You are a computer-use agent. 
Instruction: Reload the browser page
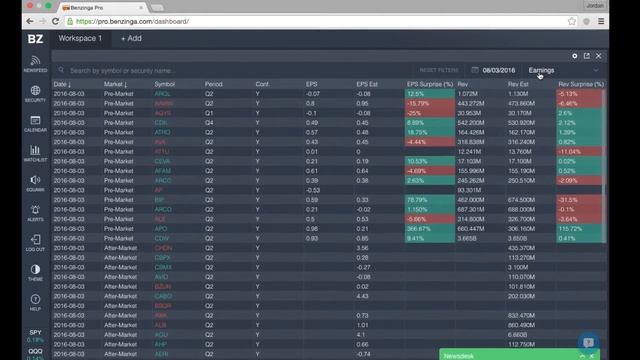pyautogui.click(x=56, y=21)
